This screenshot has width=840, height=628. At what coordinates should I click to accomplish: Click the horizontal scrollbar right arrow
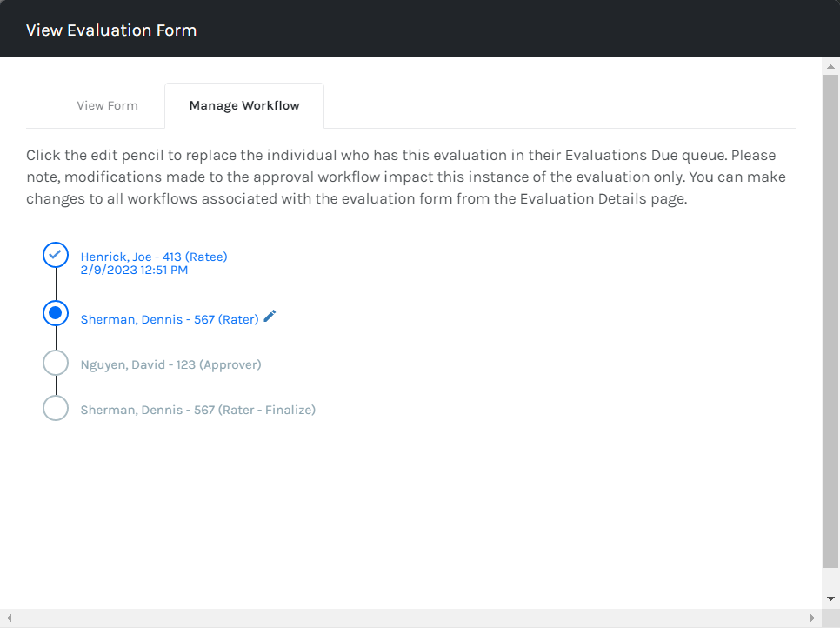tap(812, 618)
